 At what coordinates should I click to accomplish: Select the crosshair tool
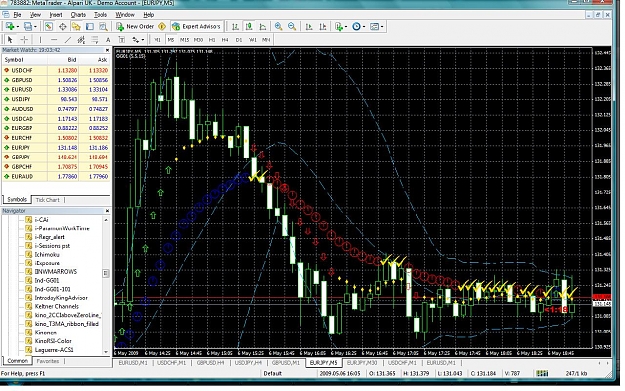coord(24,40)
